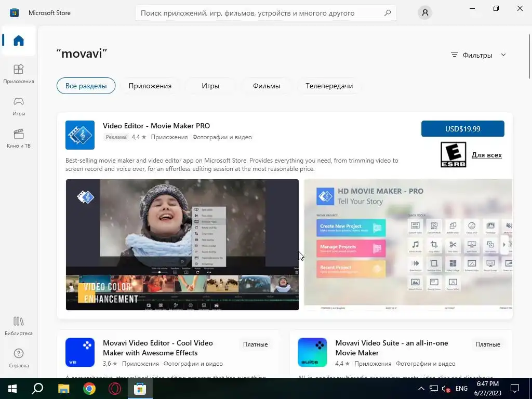This screenshot has width=532, height=399.
Task: Click the search magnifier icon
Action: coord(388,13)
